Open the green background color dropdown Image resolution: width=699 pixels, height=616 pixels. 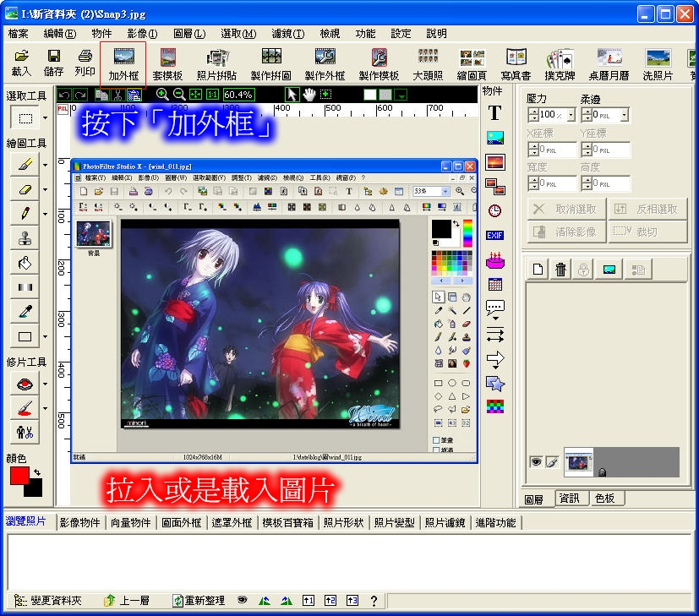pyautogui.click(x=401, y=95)
